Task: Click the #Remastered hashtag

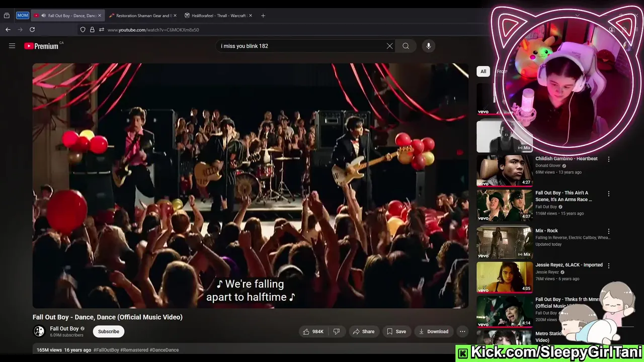Action: point(134,350)
